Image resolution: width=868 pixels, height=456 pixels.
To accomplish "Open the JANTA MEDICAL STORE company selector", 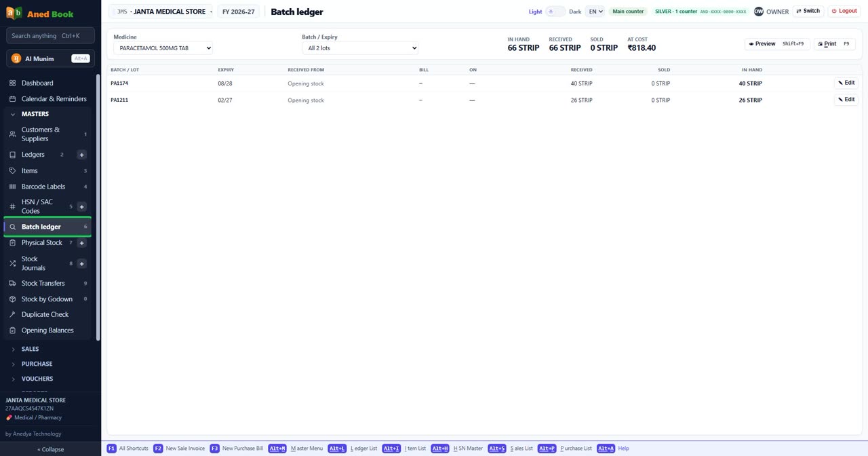I will 161,12.
